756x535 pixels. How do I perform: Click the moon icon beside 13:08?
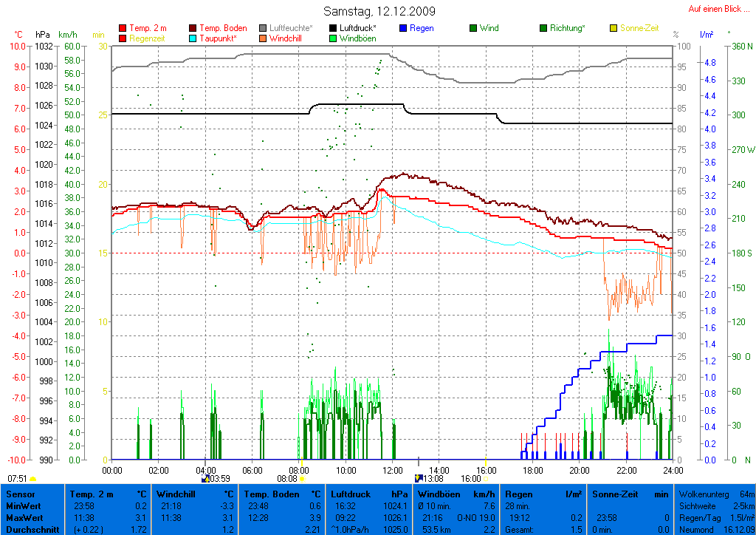pyautogui.click(x=418, y=479)
